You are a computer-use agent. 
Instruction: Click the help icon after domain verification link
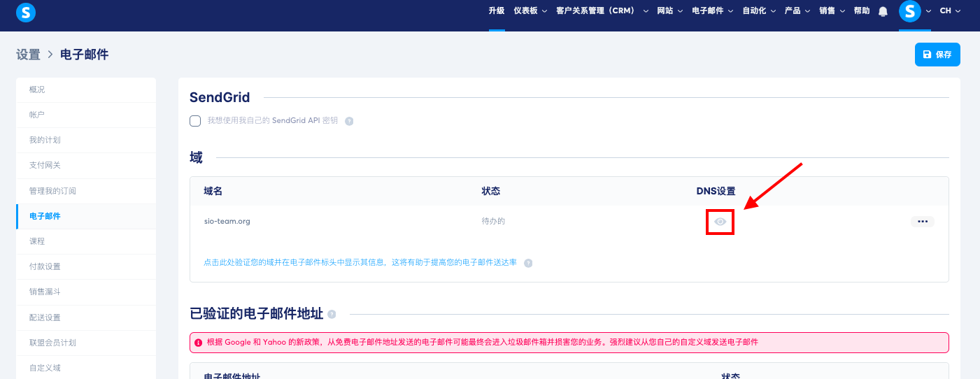[528, 263]
